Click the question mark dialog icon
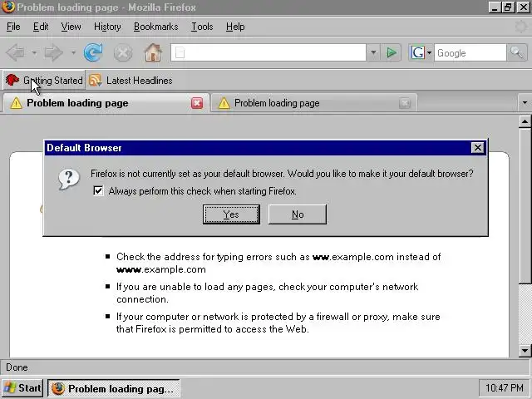 coord(69,179)
